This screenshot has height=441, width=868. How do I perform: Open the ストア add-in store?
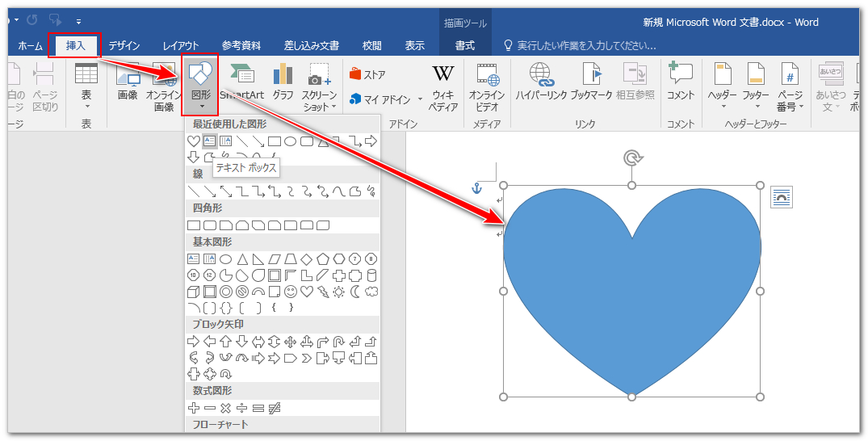click(367, 74)
